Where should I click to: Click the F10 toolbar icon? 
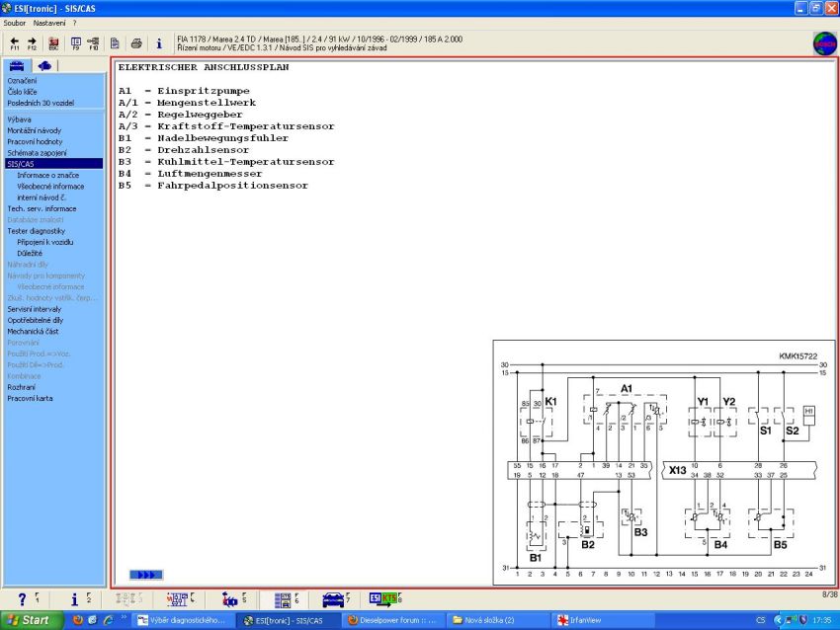click(93, 43)
